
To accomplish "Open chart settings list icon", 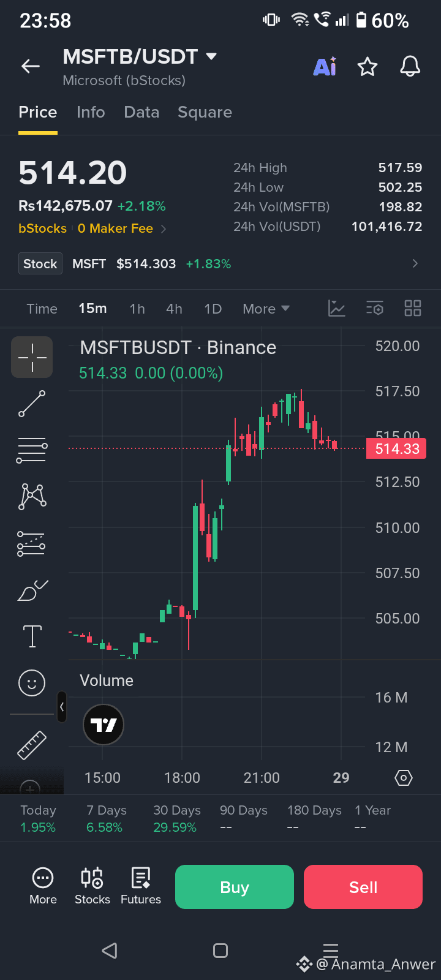I will (x=375, y=308).
